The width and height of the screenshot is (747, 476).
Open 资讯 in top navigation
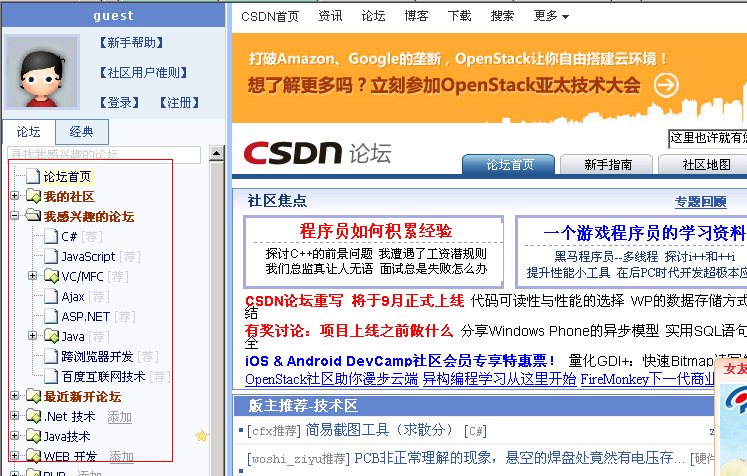330,16
